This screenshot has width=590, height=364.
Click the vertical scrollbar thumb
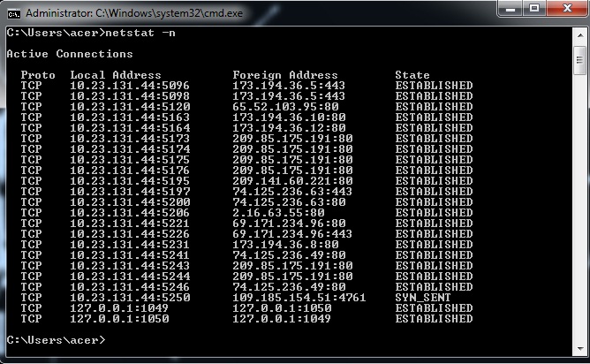tap(579, 60)
